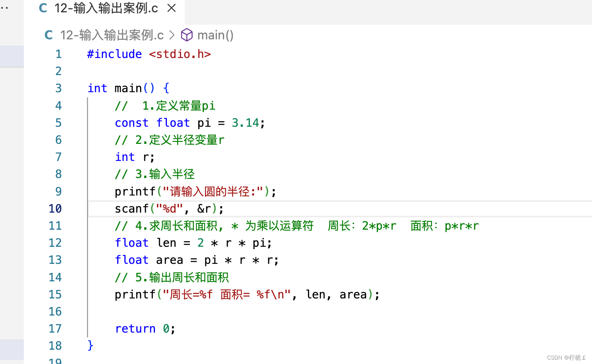The height and width of the screenshot is (364, 592).
Task: Click the 'int main() {' declaration
Action: point(128,88)
